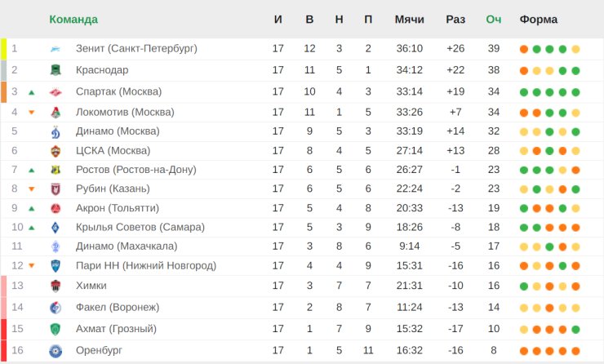This screenshot has width=604, height=364.
Task: Sort standings by the Оч points column
Action: 494,20
